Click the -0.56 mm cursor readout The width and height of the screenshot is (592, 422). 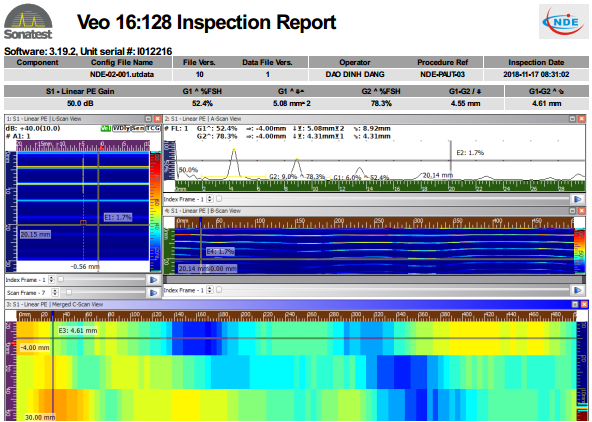[85, 266]
